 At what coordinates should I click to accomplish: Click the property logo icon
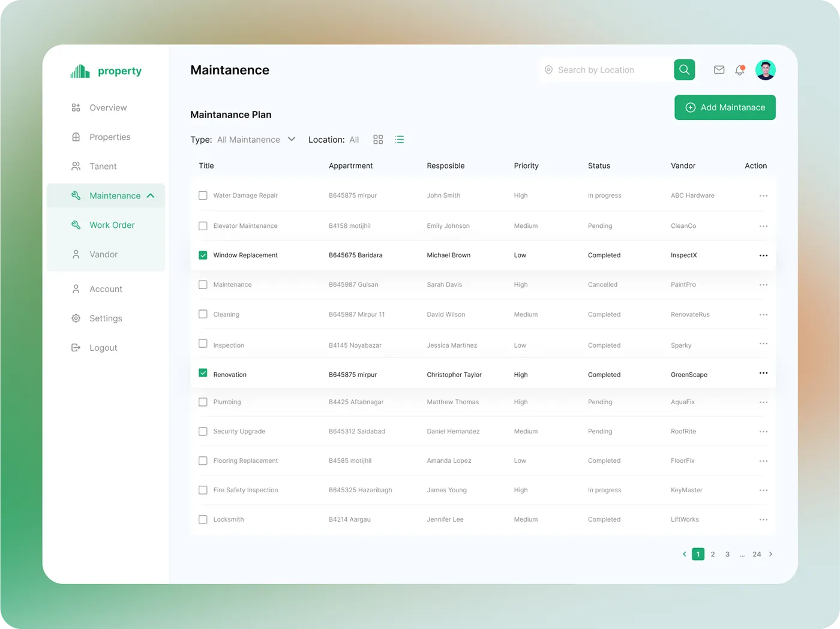(x=80, y=71)
